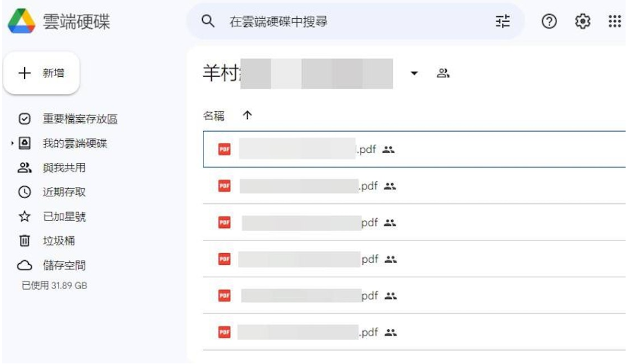Click the PDF icon of third file

tap(224, 223)
